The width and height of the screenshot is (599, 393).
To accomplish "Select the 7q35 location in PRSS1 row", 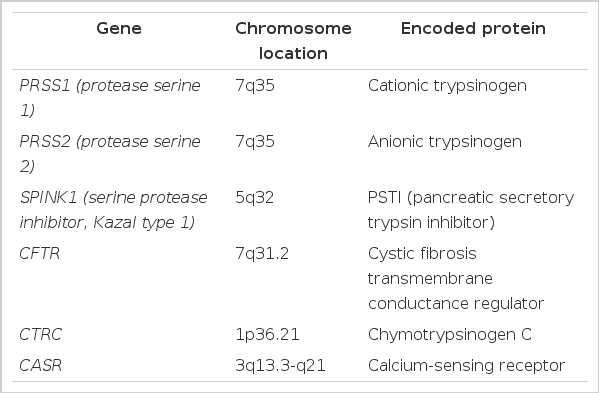I will point(255,86).
